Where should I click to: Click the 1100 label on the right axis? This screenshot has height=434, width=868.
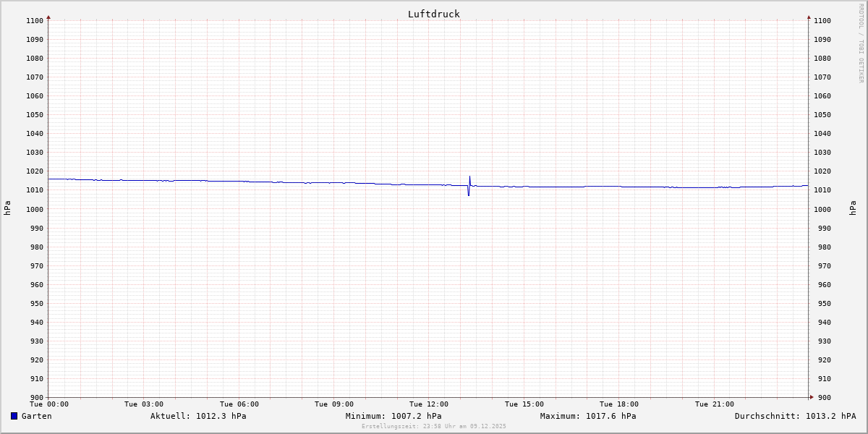click(822, 21)
